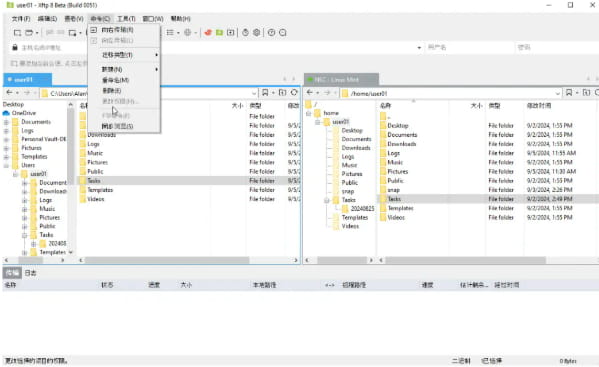Click the boxed plus toolbar icon
The width and height of the screenshot is (599, 367).
coord(230,33)
